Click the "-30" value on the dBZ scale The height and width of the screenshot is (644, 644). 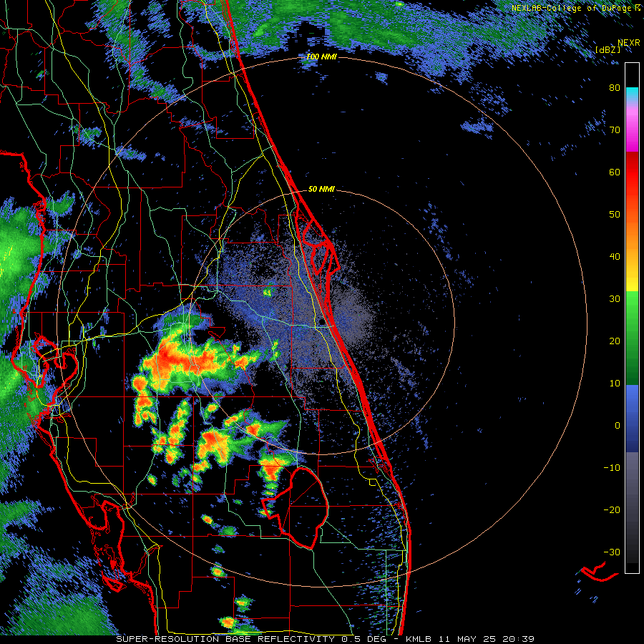tap(612, 552)
